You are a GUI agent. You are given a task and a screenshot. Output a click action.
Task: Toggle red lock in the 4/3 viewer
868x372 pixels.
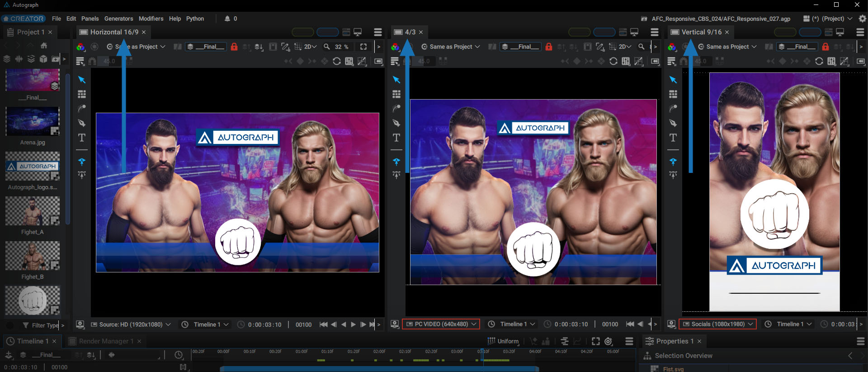point(549,47)
